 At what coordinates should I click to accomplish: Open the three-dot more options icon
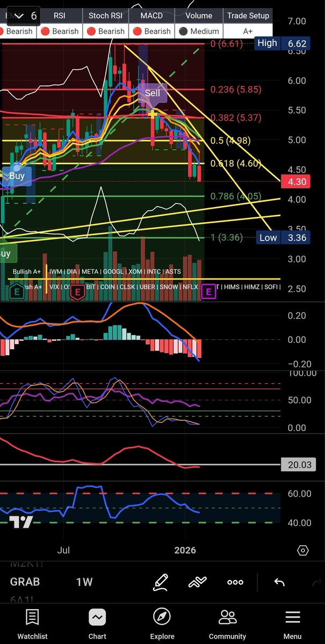click(235, 582)
